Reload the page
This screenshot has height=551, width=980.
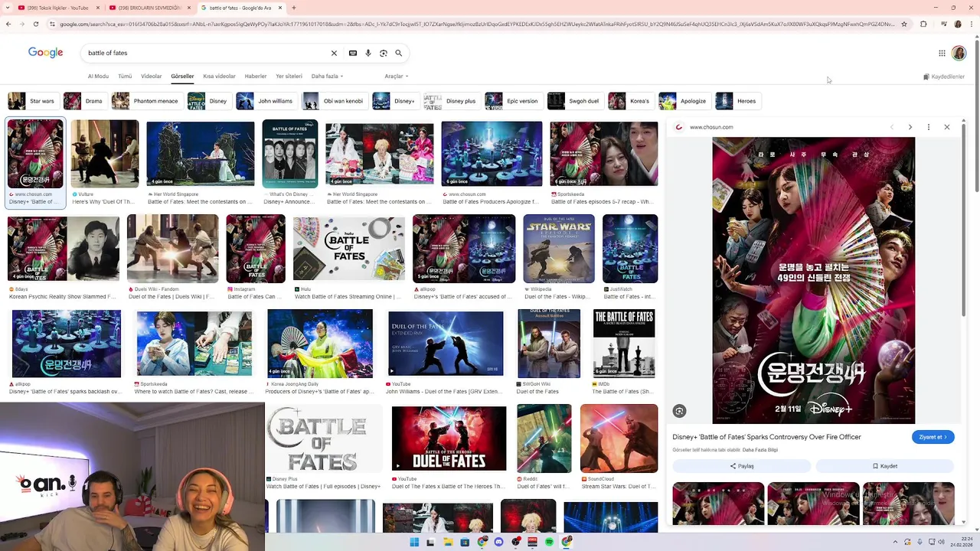click(x=37, y=24)
